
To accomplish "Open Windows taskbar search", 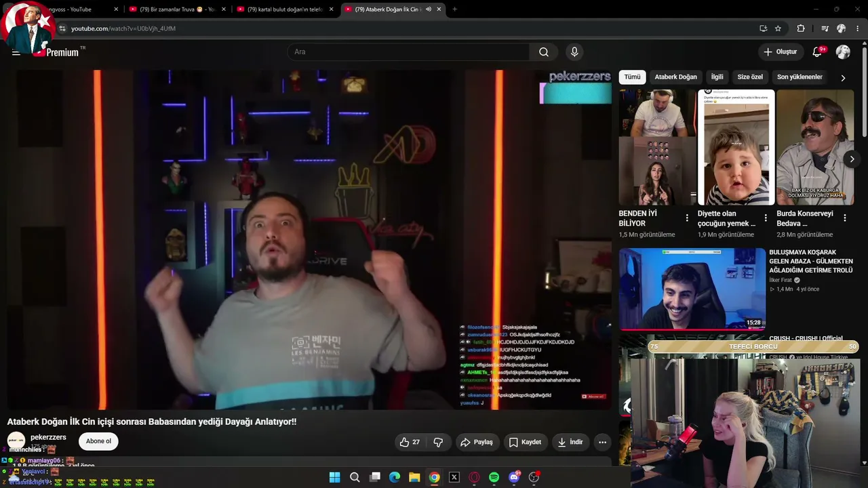I will point(355,477).
